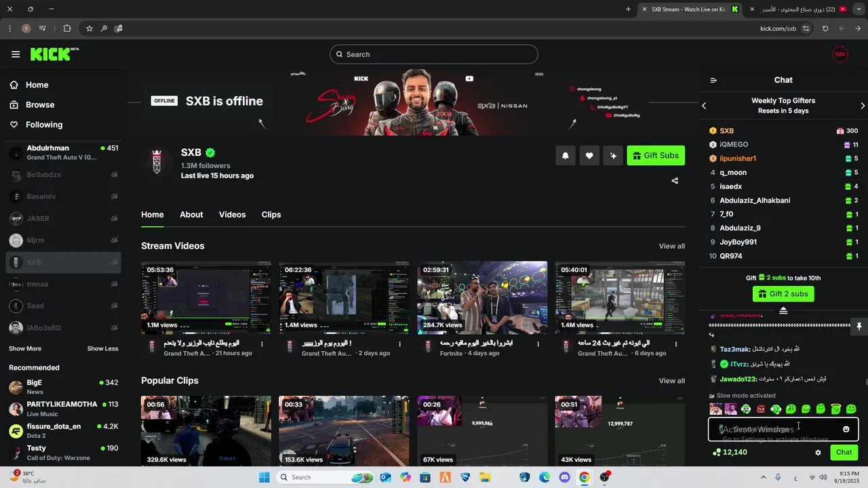Click the pin icon on the pinned chat message
The width and height of the screenshot is (868, 488).
[859, 325]
